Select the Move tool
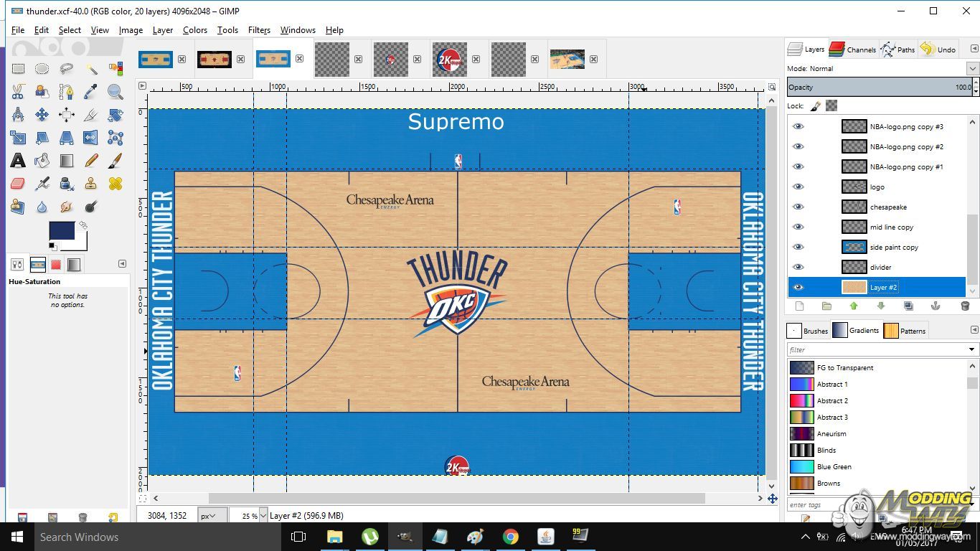This screenshot has width=980, height=551. (42, 115)
